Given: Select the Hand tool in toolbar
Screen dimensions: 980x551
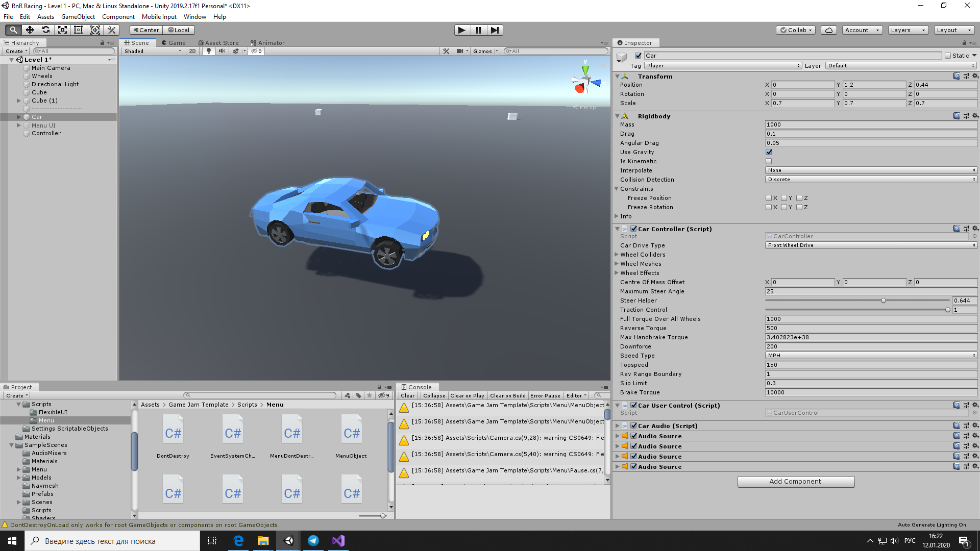Looking at the screenshot, I should [x=13, y=30].
